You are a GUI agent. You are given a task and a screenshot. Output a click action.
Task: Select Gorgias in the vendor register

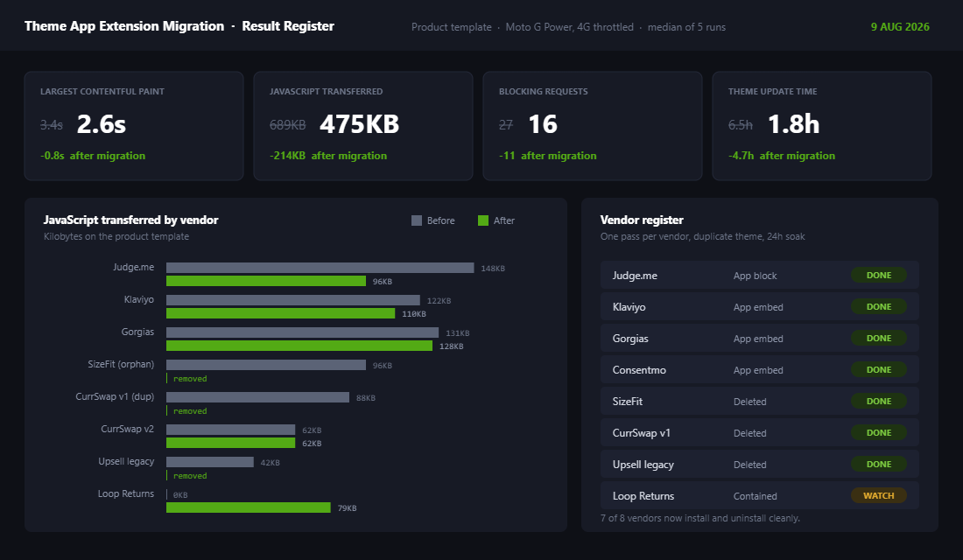760,339
